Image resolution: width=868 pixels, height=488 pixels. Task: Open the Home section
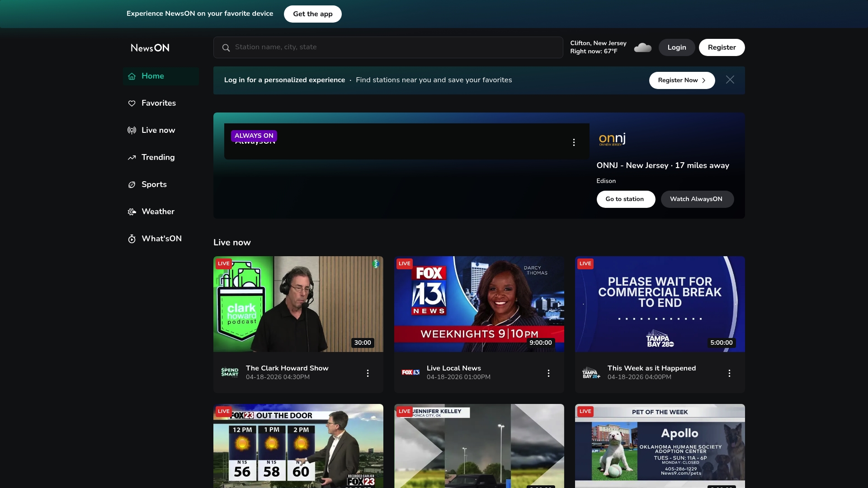[x=160, y=76]
